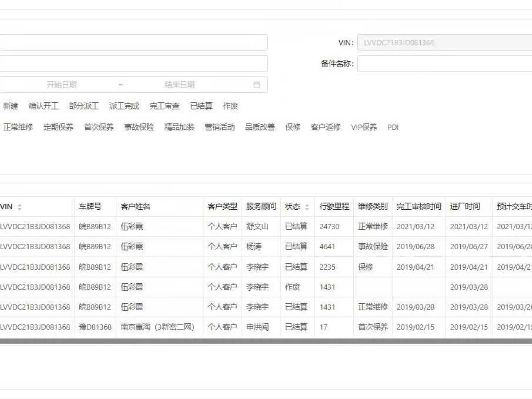The height and width of the screenshot is (399, 532).
Task: Toggle the 新建 status filter
Action: coord(11,106)
